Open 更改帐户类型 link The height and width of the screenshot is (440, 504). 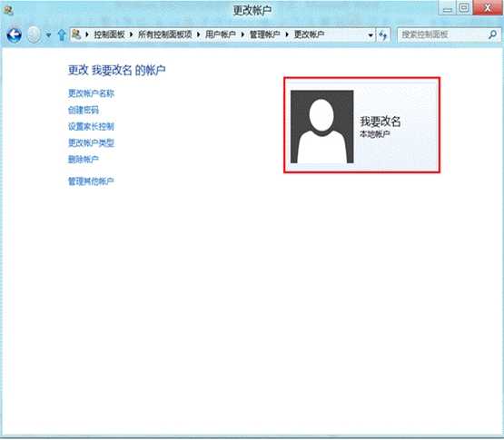(x=92, y=143)
